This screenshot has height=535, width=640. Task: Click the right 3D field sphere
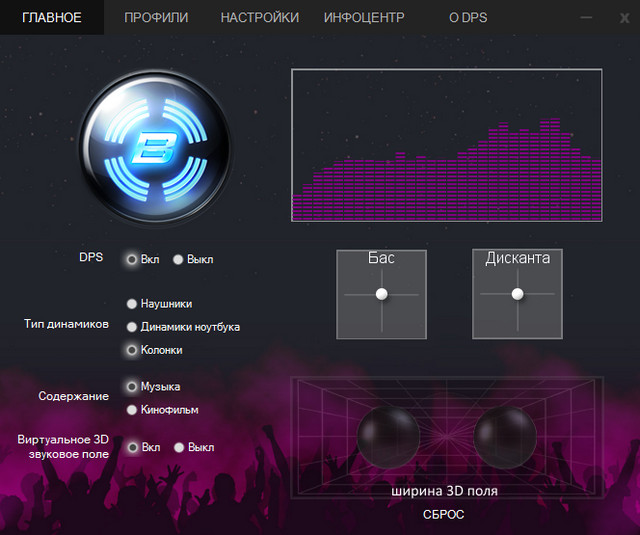pyautogui.click(x=504, y=437)
